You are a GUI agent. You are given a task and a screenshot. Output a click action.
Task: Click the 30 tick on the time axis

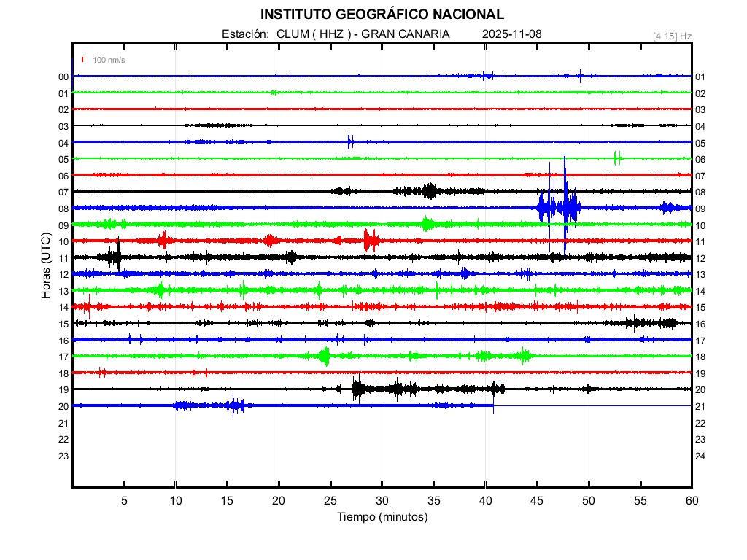382,500
